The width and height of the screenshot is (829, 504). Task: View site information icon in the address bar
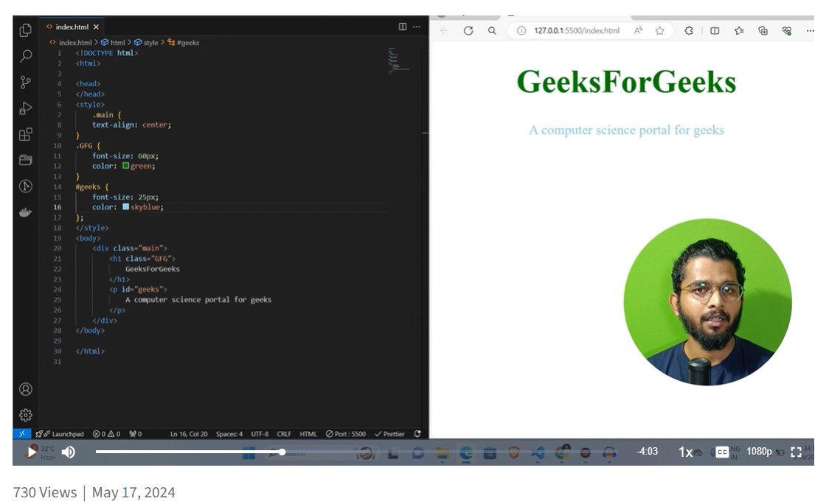521,31
